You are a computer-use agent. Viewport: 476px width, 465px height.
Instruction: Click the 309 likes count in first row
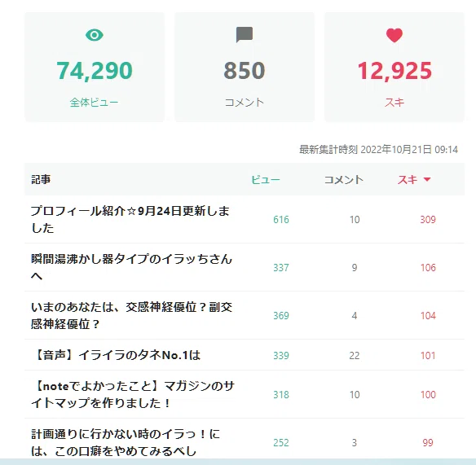428,220
